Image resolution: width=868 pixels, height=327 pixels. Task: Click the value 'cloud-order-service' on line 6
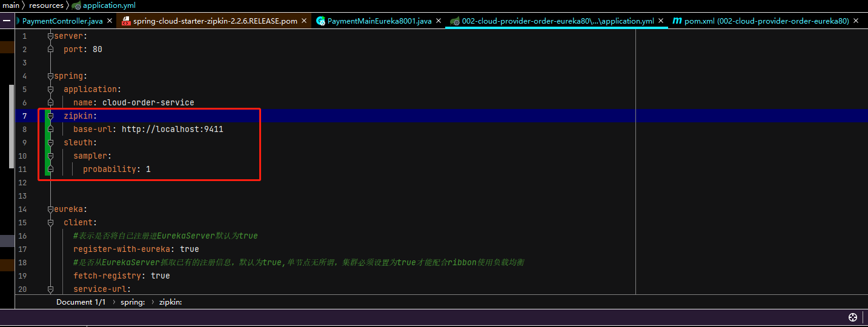coord(148,102)
